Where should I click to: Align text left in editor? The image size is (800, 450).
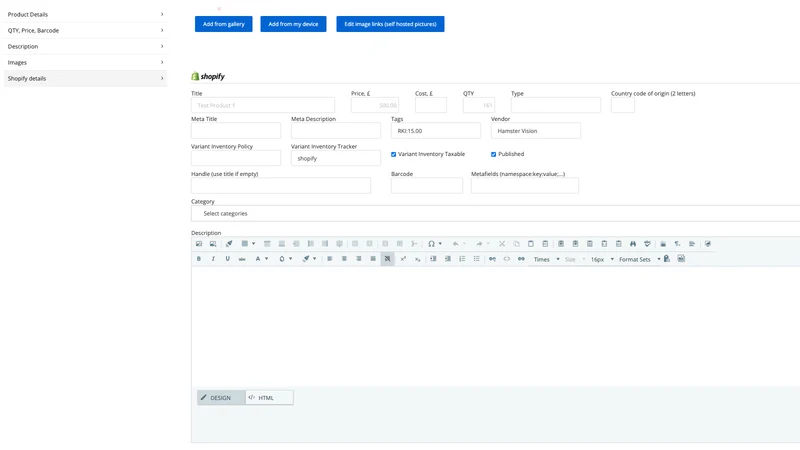[330, 259]
